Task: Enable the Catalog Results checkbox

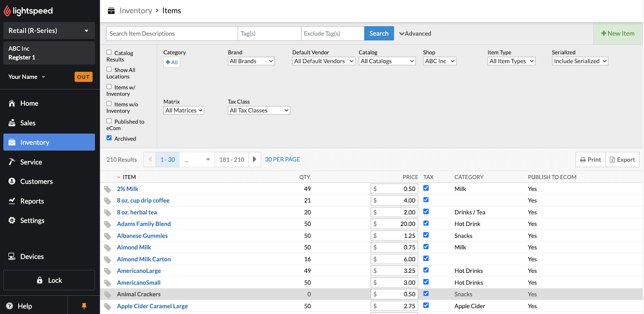Action: click(x=109, y=52)
